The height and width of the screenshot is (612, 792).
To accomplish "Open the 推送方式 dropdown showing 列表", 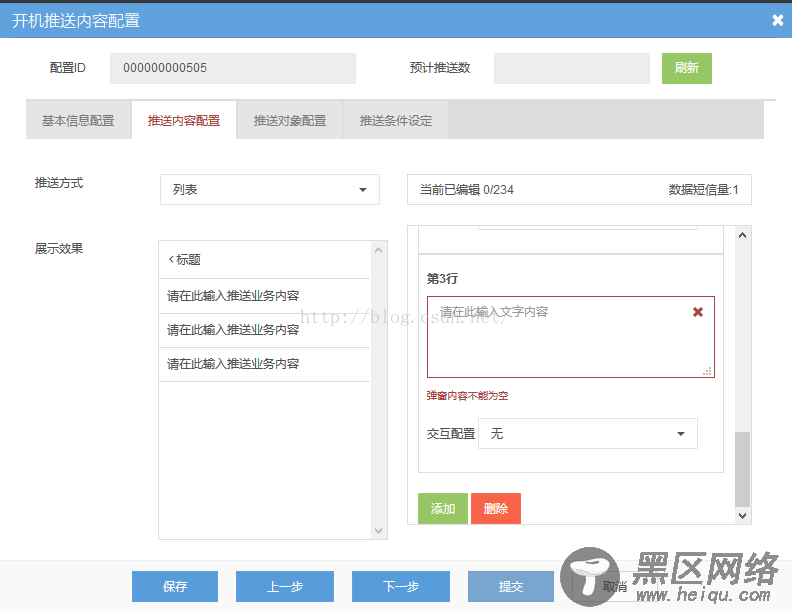I will (270, 189).
